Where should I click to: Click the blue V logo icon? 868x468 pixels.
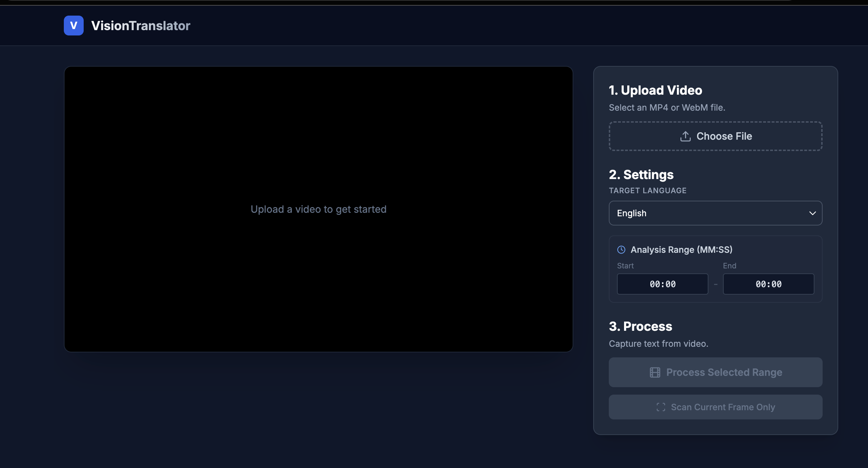(x=74, y=26)
